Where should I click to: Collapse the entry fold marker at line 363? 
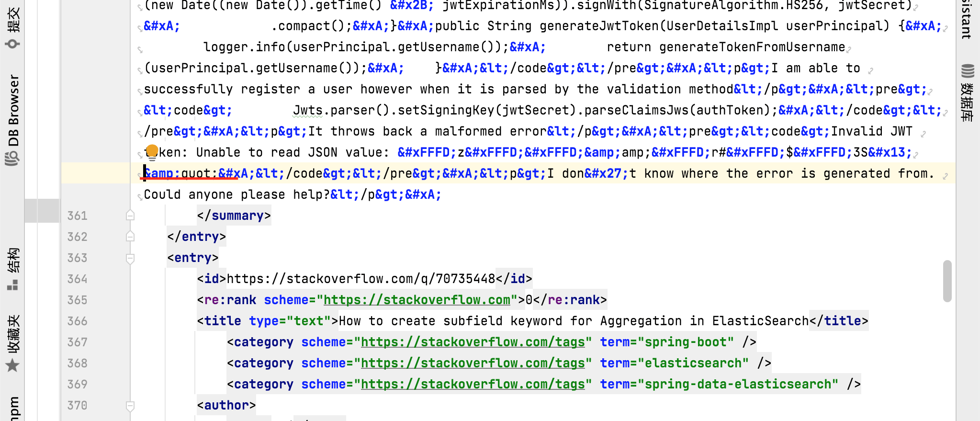coord(130,258)
